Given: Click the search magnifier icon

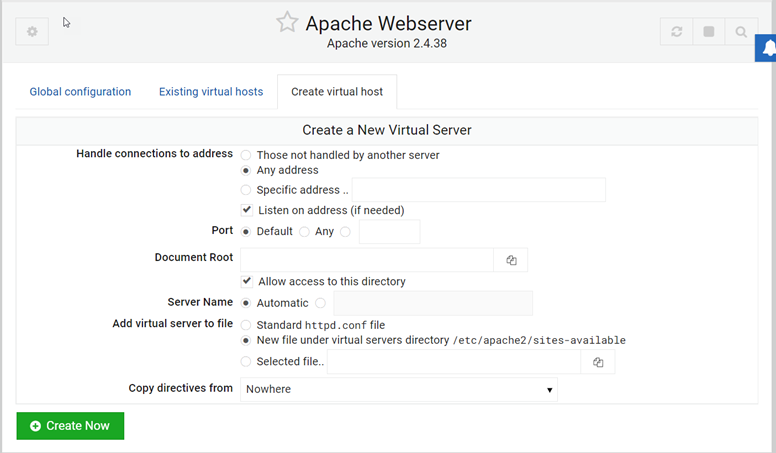Looking at the screenshot, I should coord(741,32).
